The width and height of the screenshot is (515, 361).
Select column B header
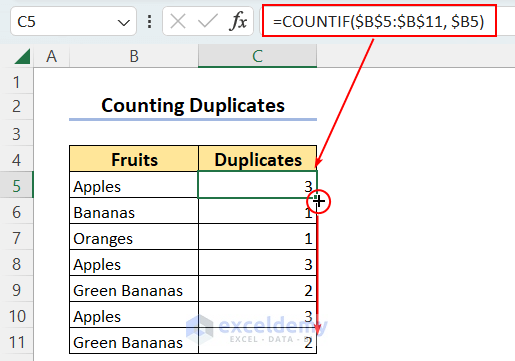point(134,56)
